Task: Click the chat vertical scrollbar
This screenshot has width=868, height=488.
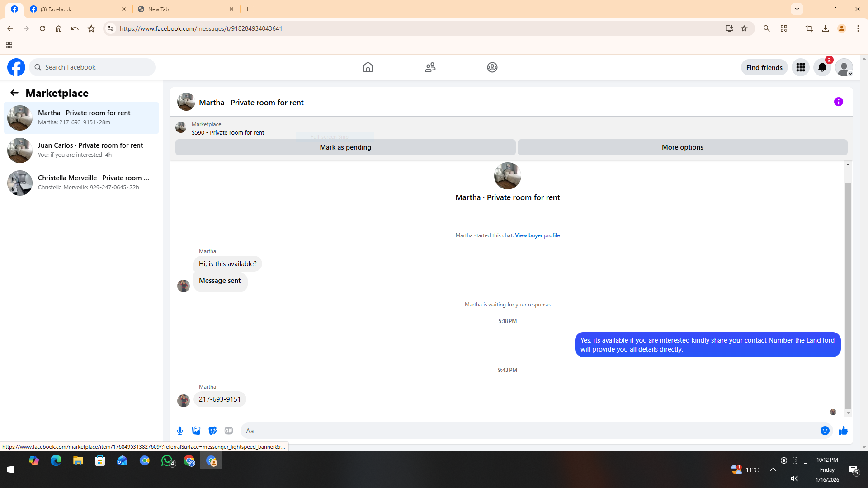Action: 848,294
